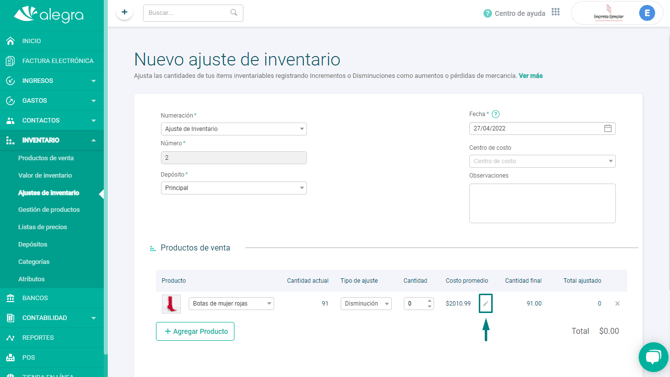
Task: Collapse the Inventario menu chevron
Action: coord(93,141)
